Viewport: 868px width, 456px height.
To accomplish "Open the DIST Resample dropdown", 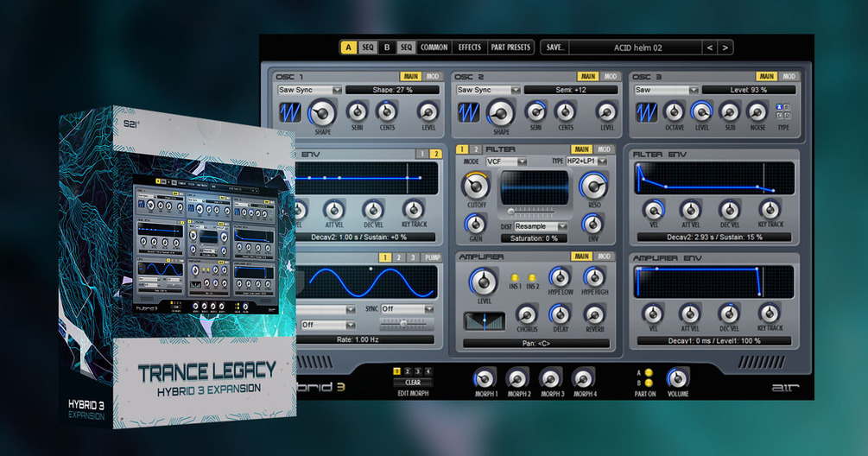I will pos(541,226).
